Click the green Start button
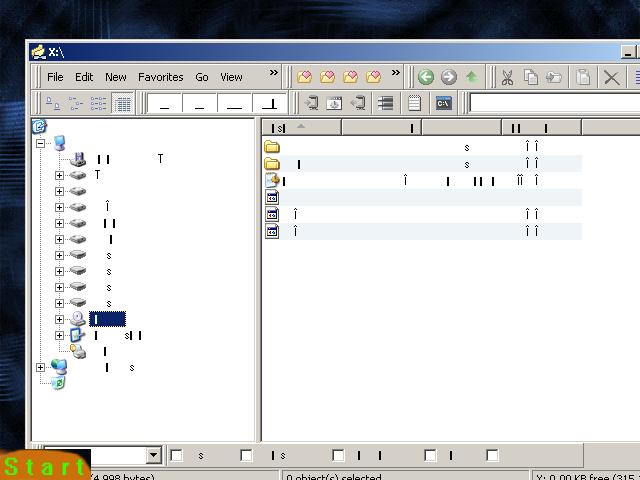Image resolution: width=640 pixels, height=480 pixels. (44, 465)
